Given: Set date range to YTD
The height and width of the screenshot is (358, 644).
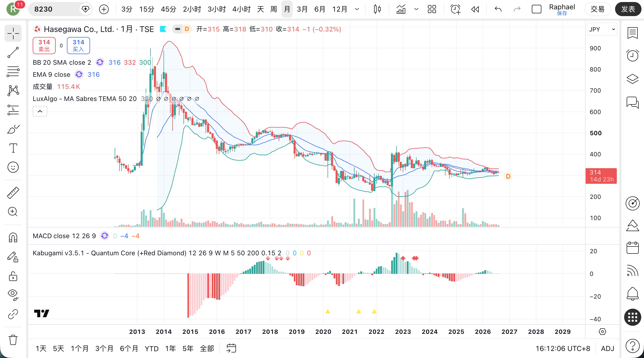Looking at the screenshot, I should (x=152, y=348).
